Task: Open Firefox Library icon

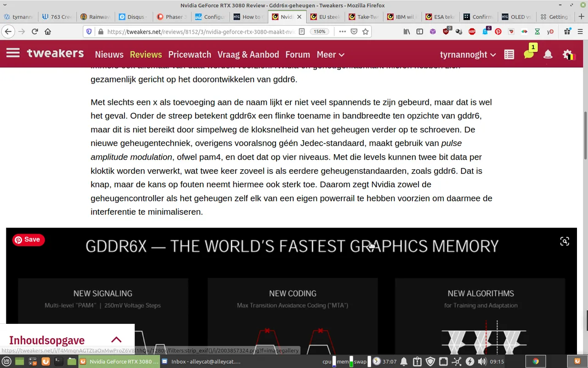Action: [407, 32]
